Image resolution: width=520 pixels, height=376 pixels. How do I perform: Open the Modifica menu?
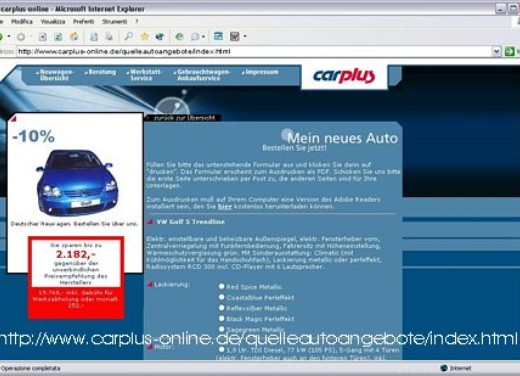[22, 22]
